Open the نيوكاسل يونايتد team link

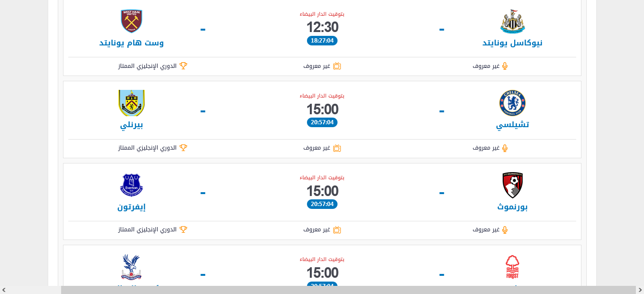pos(513,43)
